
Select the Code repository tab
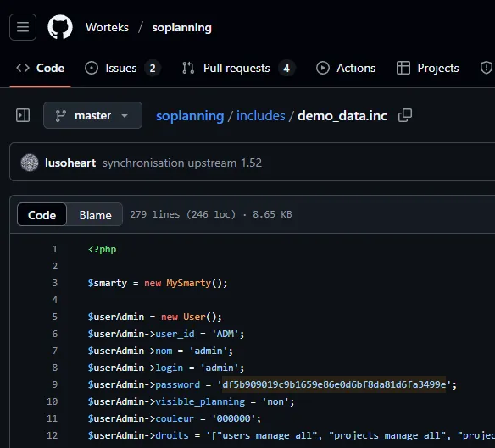pos(41,68)
